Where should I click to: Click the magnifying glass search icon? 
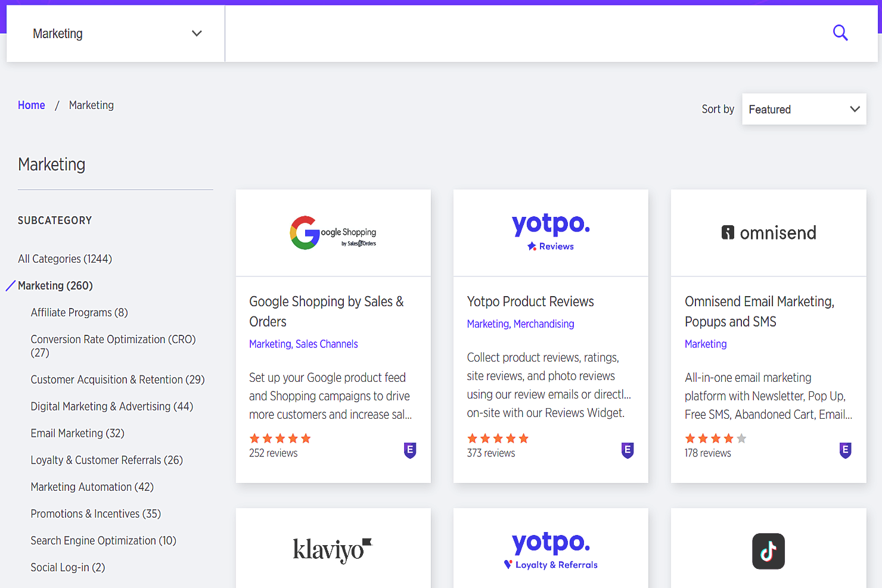pos(840,33)
